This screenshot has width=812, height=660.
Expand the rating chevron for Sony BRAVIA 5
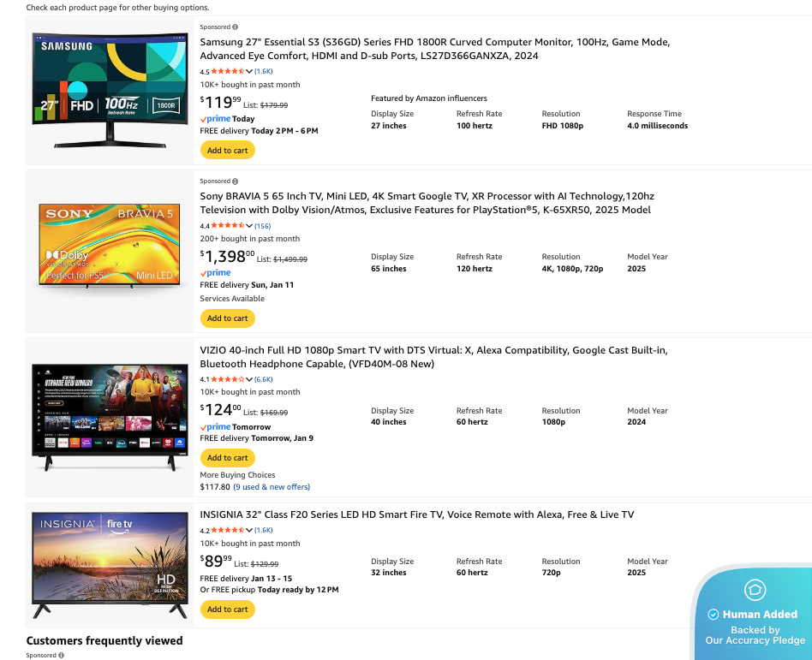249,226
